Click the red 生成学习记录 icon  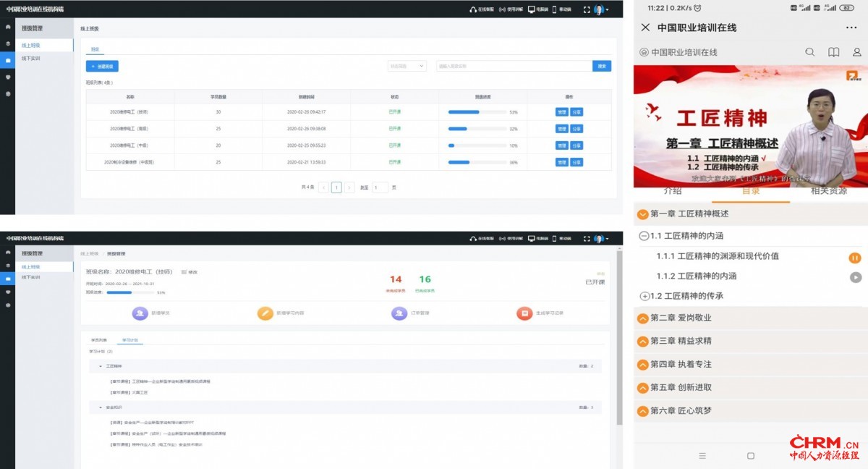(x=524, y=313)
